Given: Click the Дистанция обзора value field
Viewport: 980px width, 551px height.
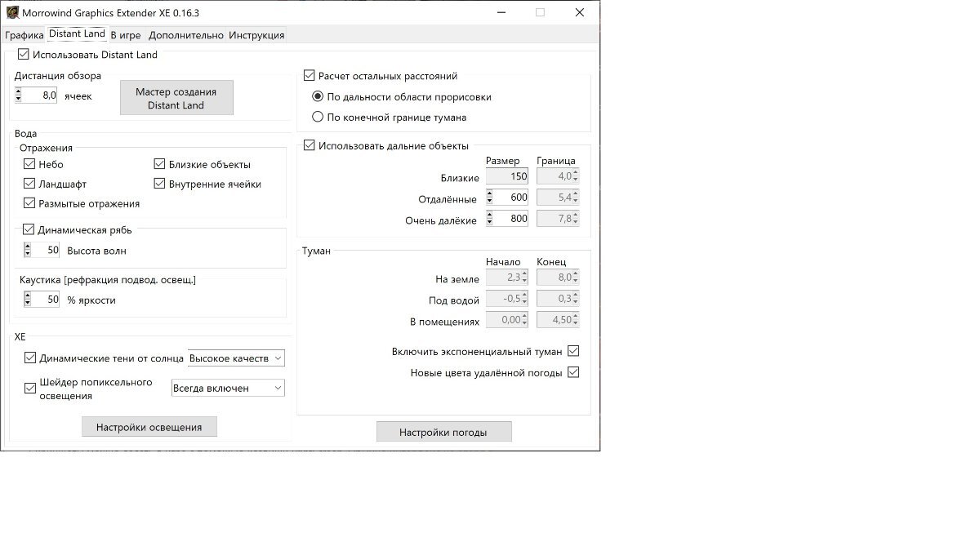Looking at the screenshot, I should point(41,96).
